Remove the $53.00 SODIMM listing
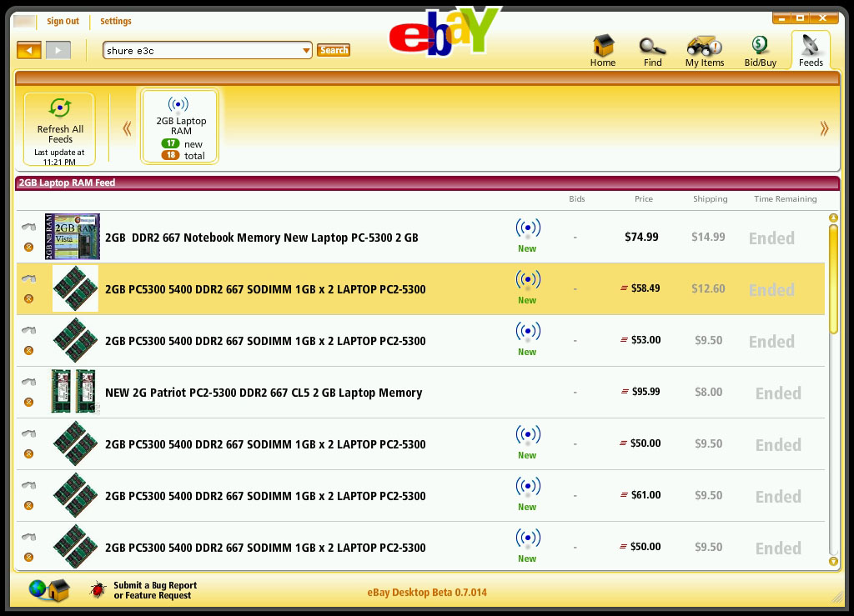 [29, 350]
